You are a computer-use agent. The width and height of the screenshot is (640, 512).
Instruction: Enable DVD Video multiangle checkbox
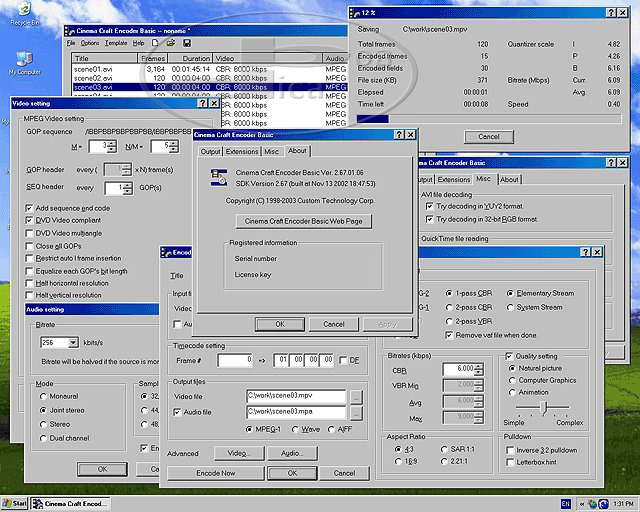[x=28, y=233]
